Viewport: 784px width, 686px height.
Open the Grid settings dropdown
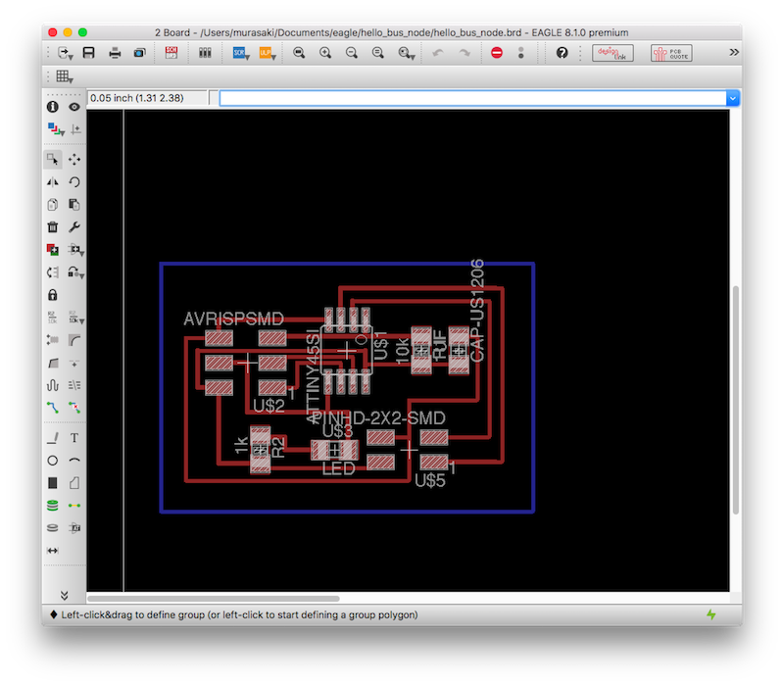coord(65,76)
